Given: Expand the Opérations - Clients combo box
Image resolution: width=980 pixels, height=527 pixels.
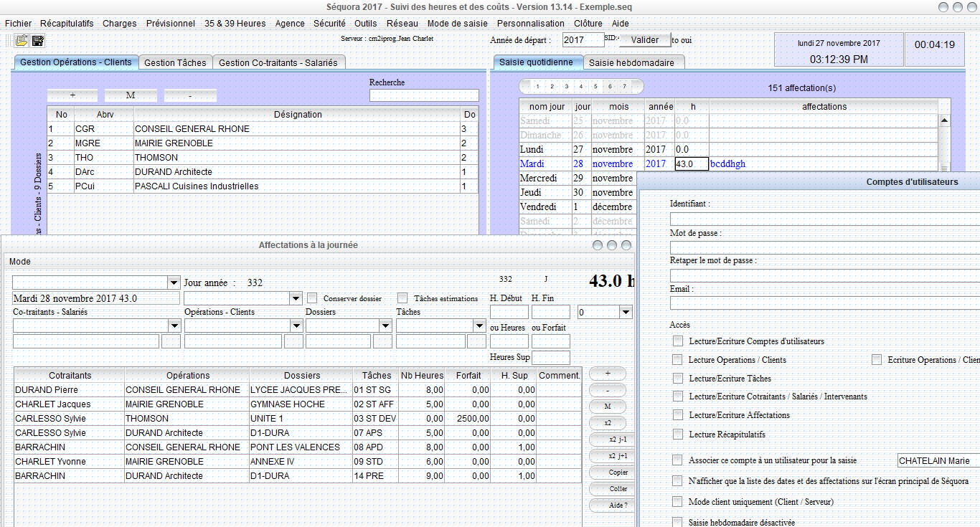Looking at the screenshot, I should pyautogui.click(x=296, y=326).
